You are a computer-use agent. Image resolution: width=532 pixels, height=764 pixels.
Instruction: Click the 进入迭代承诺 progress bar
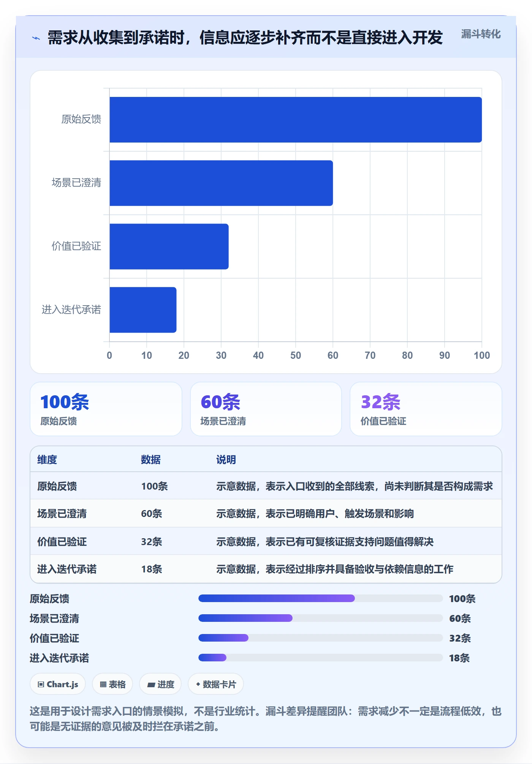click(321, 658)
